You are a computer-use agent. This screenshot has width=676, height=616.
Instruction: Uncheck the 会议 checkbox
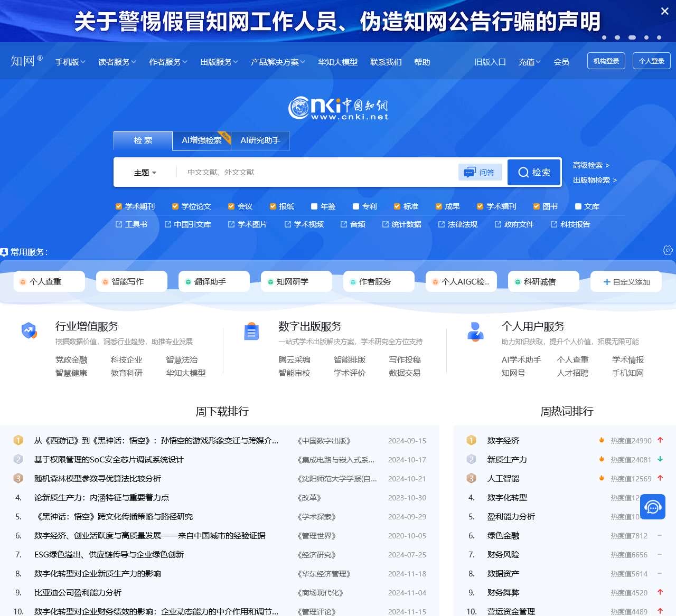[x=231, y=206]
